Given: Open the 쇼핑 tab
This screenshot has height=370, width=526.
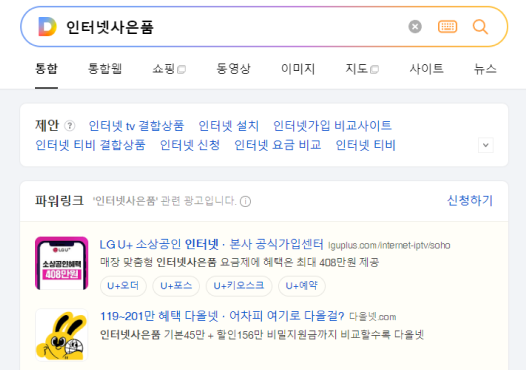Looking at the screenshot, I should [x=169, y=69].
